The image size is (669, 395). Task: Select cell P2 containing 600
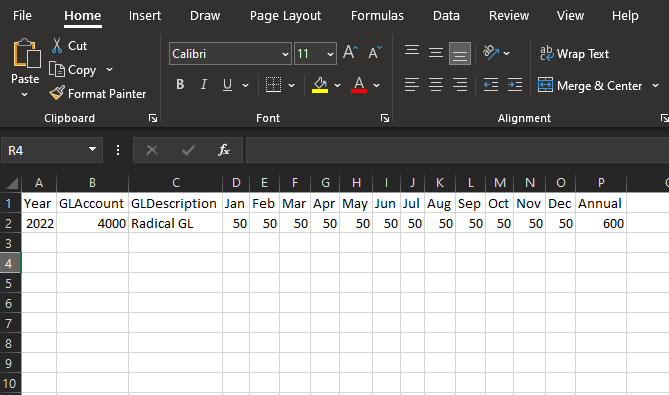click(x=601, y=224)
